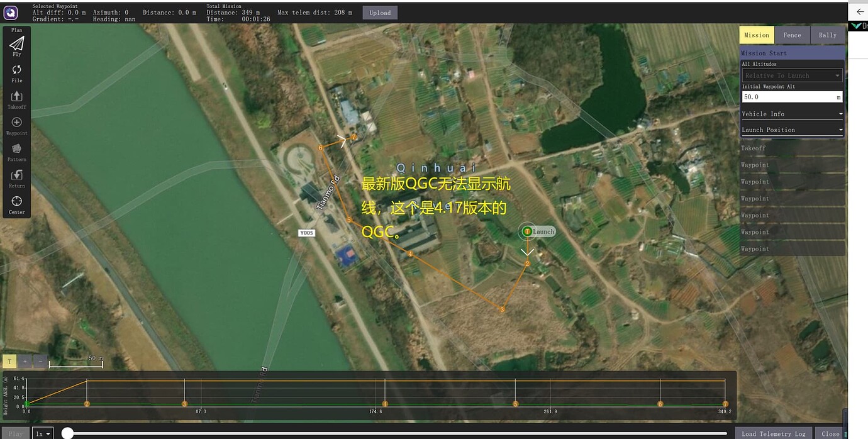The image size is (868, 439).
Task: Expand the Launch Position section
Action: [791, 130]
